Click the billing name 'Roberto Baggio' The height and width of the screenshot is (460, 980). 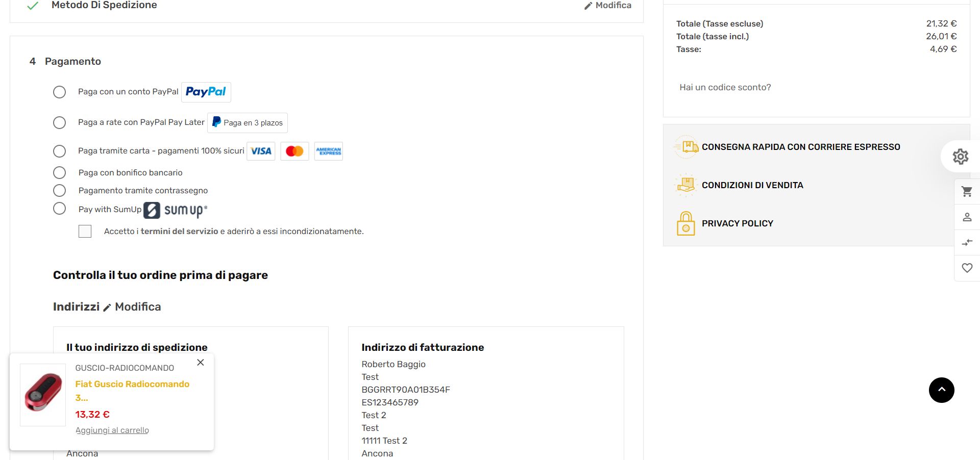tap(394, 364)
